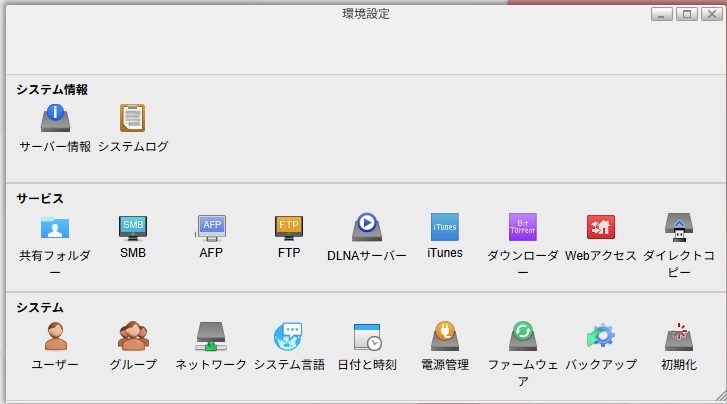Open the バックアップ gear icon
This screenshot has width=727, height=404.
tap(601, 335)
